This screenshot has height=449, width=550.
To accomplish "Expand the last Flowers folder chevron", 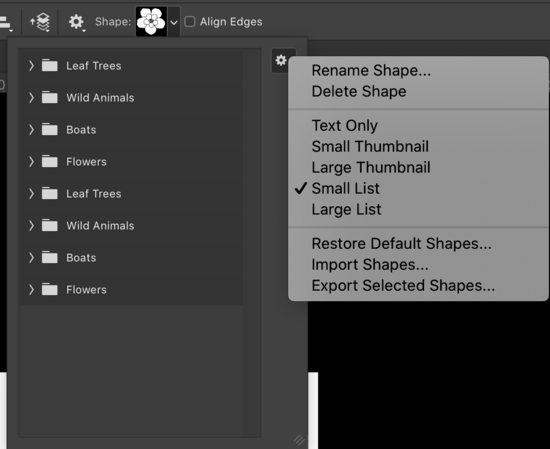I will (x=31, y=289).
